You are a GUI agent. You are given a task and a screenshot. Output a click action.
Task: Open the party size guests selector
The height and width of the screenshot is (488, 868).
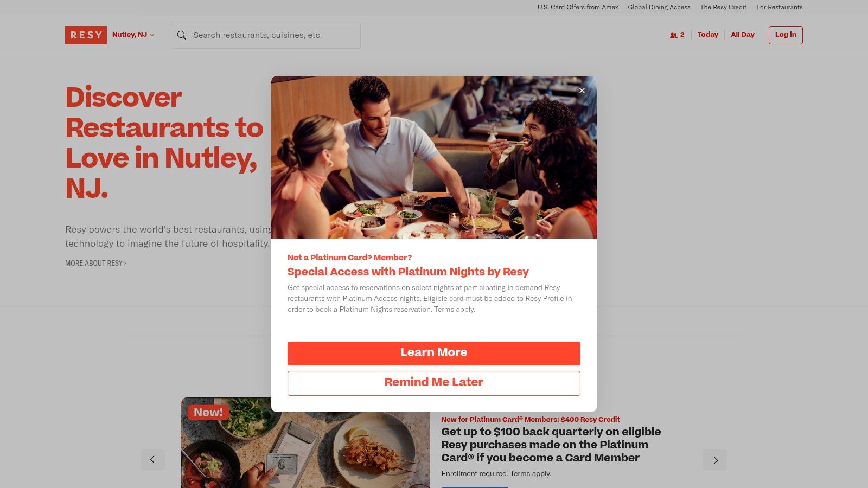[677, 35]
